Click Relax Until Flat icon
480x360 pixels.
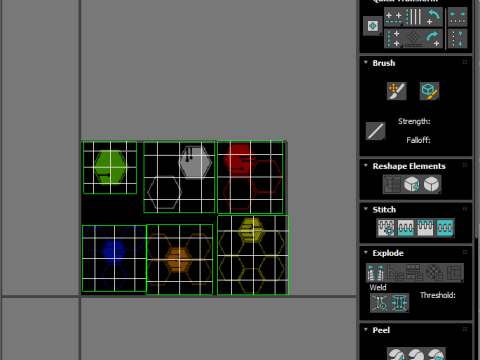coord(412,184)
